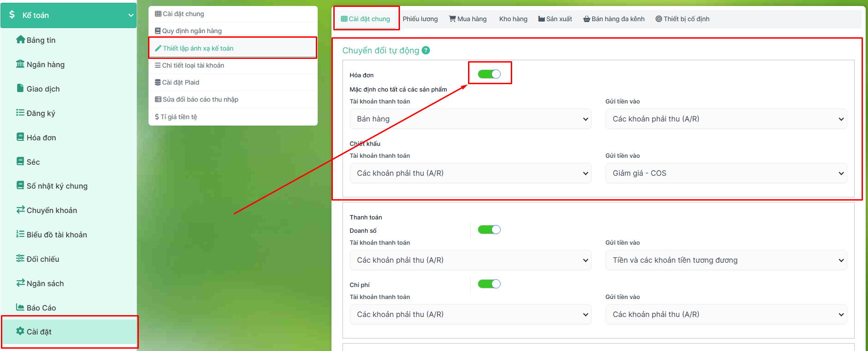Click the Cài đặt gear icon
Viewport: 868px width, 351px height.
click(x=20, y=331)
